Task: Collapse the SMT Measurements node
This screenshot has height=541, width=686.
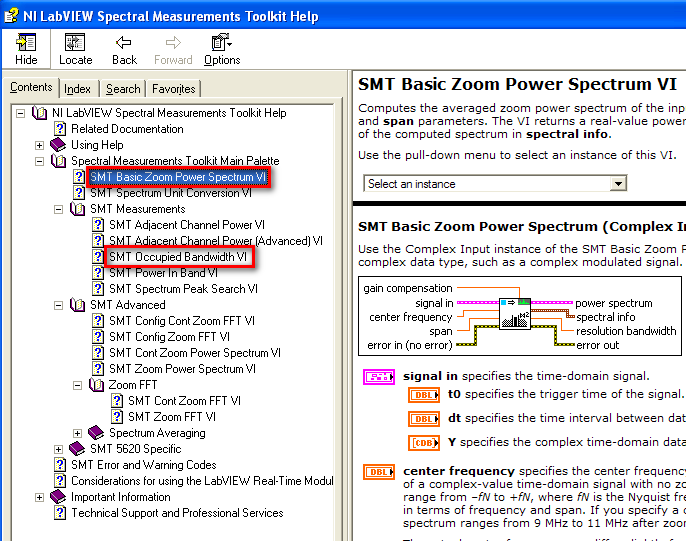Action: (58, 209)
